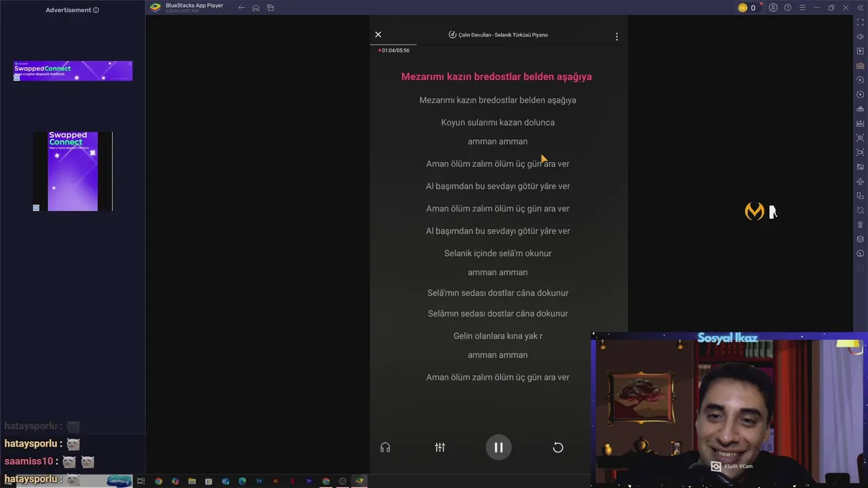Open the SwappedConnect banner advertisement
Screen dimensions: 868x488
coord(73,71)
